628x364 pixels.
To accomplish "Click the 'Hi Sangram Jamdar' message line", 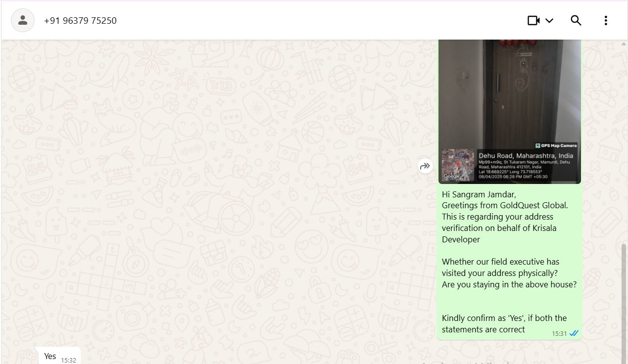I will tap(479, 194).
